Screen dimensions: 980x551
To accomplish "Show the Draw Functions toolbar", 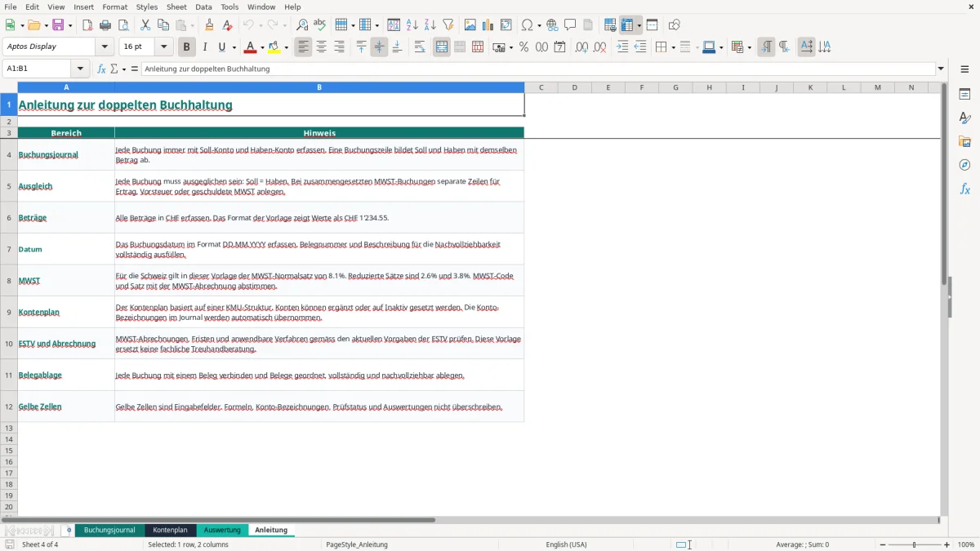I will click(x=674, y=25).
